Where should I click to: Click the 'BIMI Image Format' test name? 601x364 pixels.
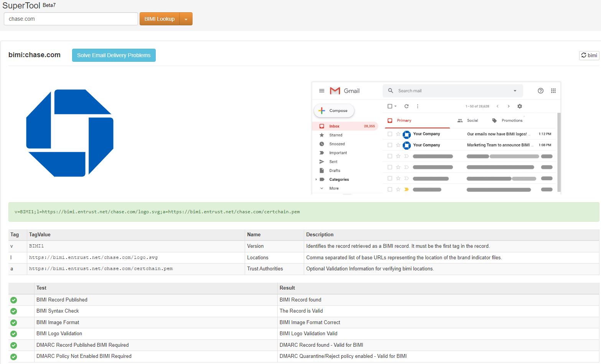pyautogui.click(x=58, y=323)
